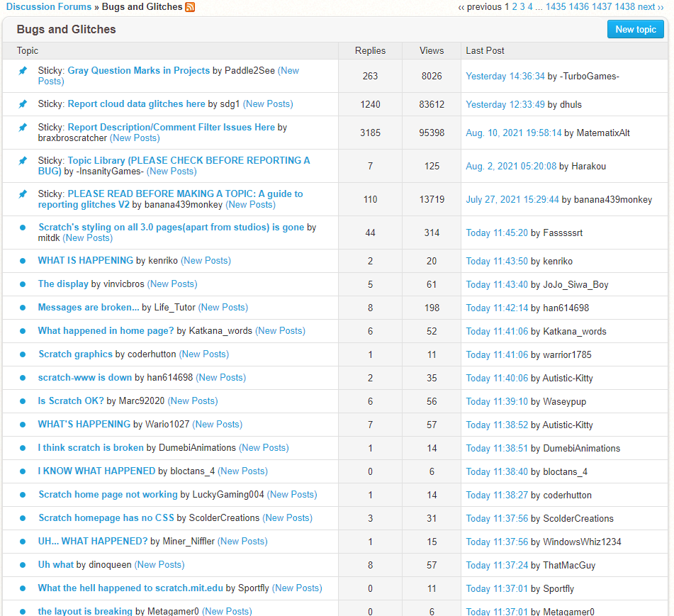Open Scratch's styling on all 3.0 pages topic
The width and height of the screenshot is (674, 616).
(171, 227)
